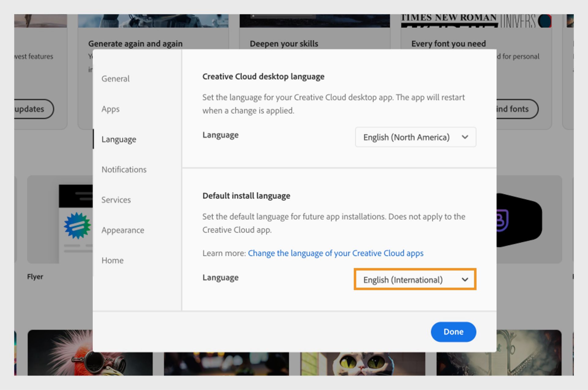Switch to the General preferences section

pos(115,78)
